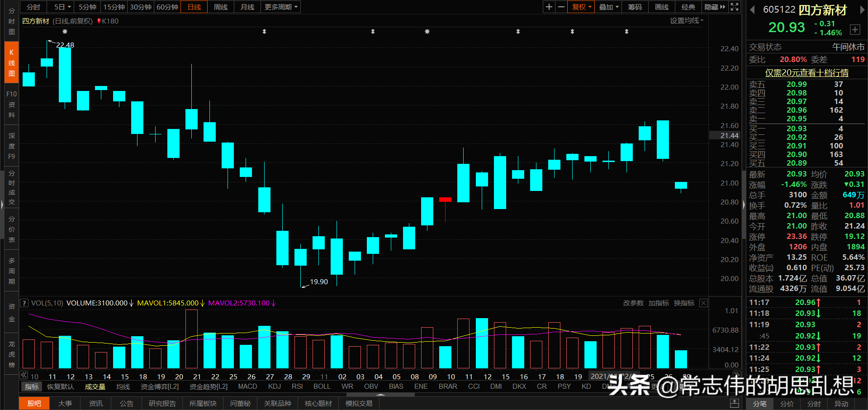This screenshot has height=410, width=868.
Task: Select the K线图 sidebar icon
Action: [11, 62]
